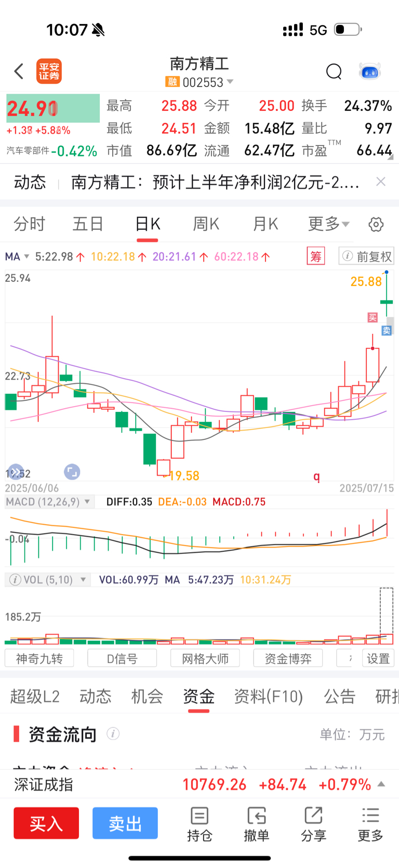The height and width of the screenshot is (868, 399).
Task: Tap the 卖 sell marker on chart
Action: point(387,330)
